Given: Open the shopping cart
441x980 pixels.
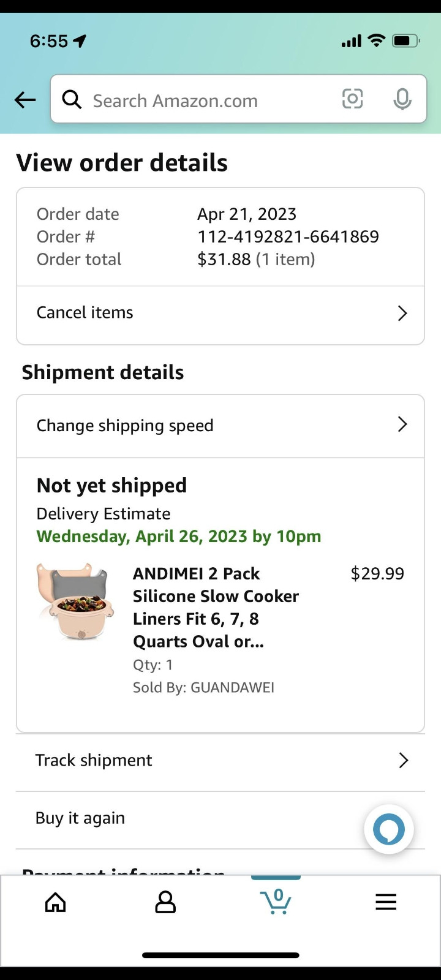Looking at the screenshot, I should click(x=276, y=902).
